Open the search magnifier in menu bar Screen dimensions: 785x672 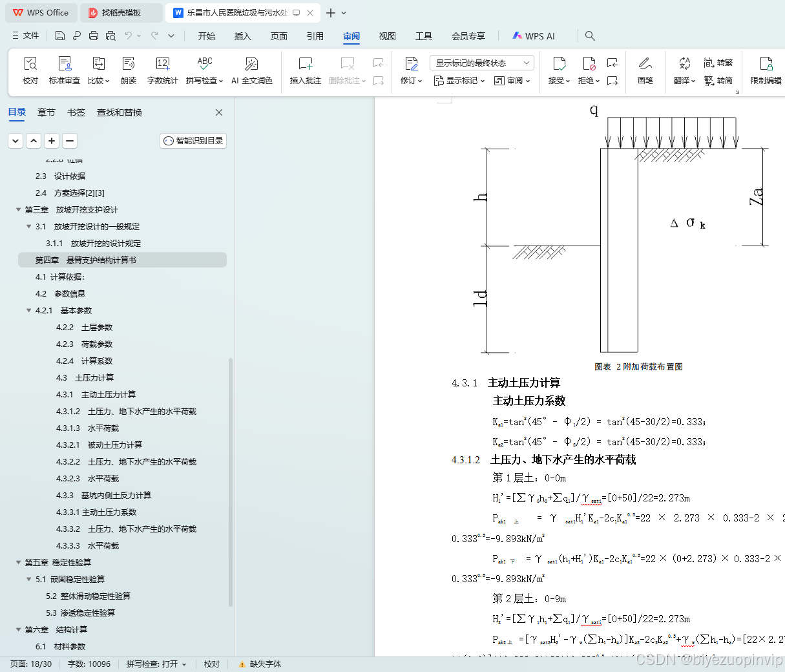[x=590, y=36]
